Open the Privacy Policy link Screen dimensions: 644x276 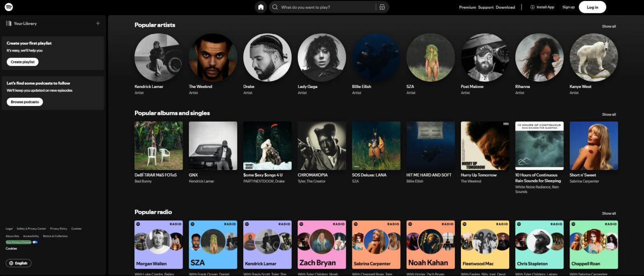(58, 229)
